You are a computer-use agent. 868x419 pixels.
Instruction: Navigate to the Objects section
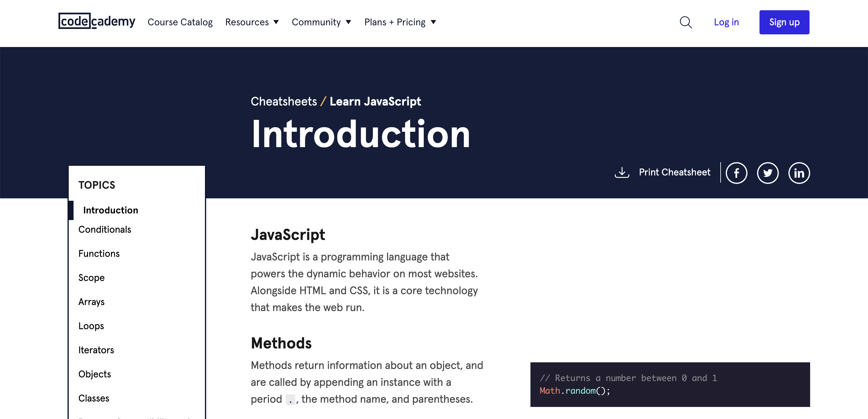[x=93, y=374]
